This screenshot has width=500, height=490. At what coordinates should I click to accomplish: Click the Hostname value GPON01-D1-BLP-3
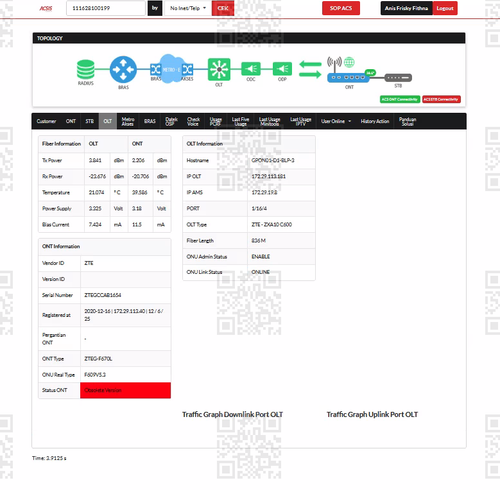[273, 160]
